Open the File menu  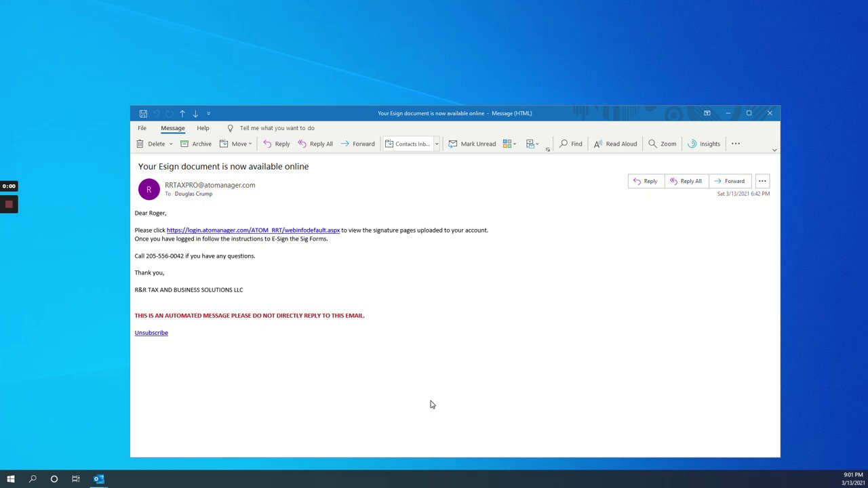(142, 128)
